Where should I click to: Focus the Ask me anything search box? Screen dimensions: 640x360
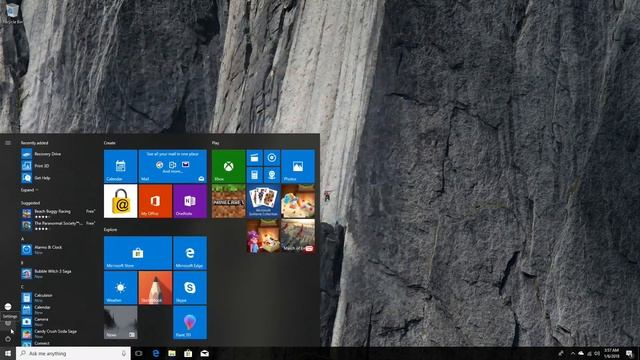pyautogui.click(x=73, y=353)
